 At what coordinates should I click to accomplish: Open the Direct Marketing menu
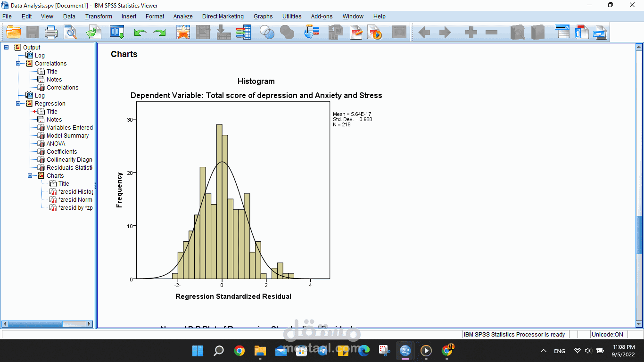tap(223, 16)
